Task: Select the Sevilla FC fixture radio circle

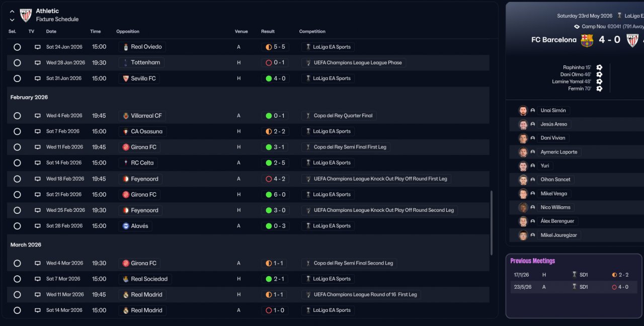Action: pyautogui.click(x=17, y=78)
